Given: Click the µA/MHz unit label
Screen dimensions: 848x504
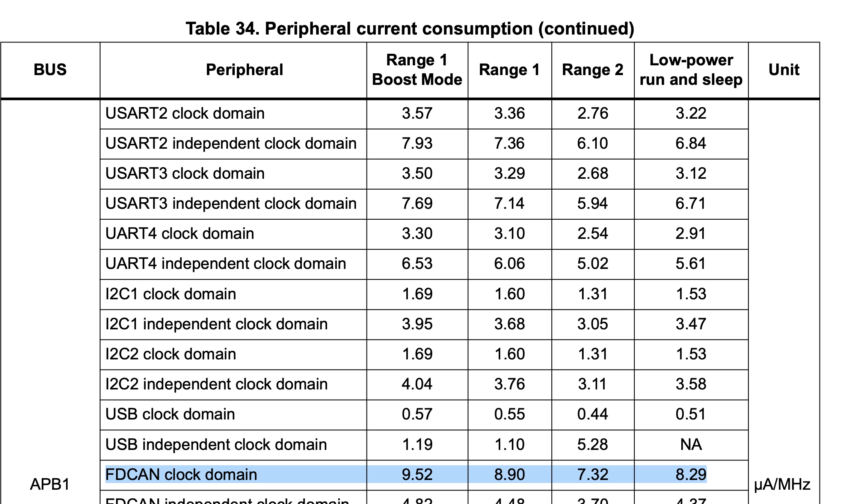Looking at the screenshot, I should click(x=782, y=484).
